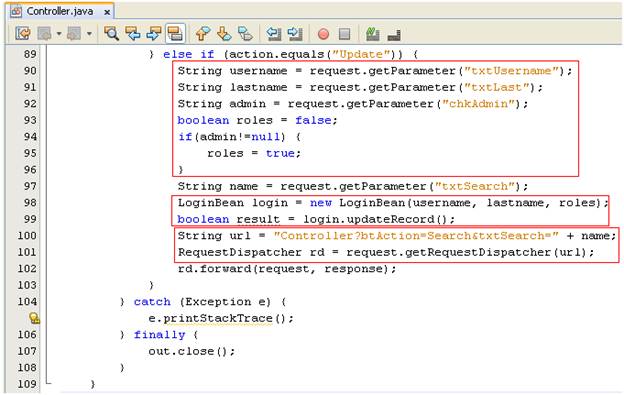
Task: Click the 'finally' keyword
Action: click(159, 335)
